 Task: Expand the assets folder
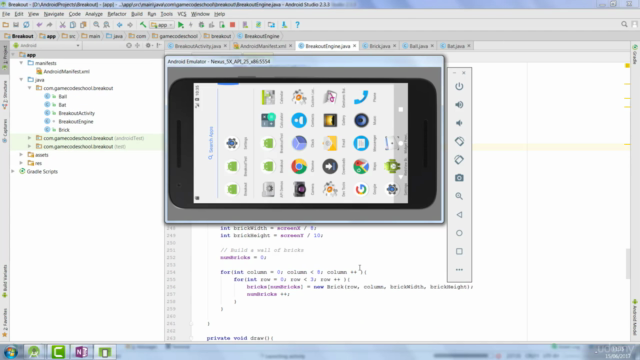21,155
